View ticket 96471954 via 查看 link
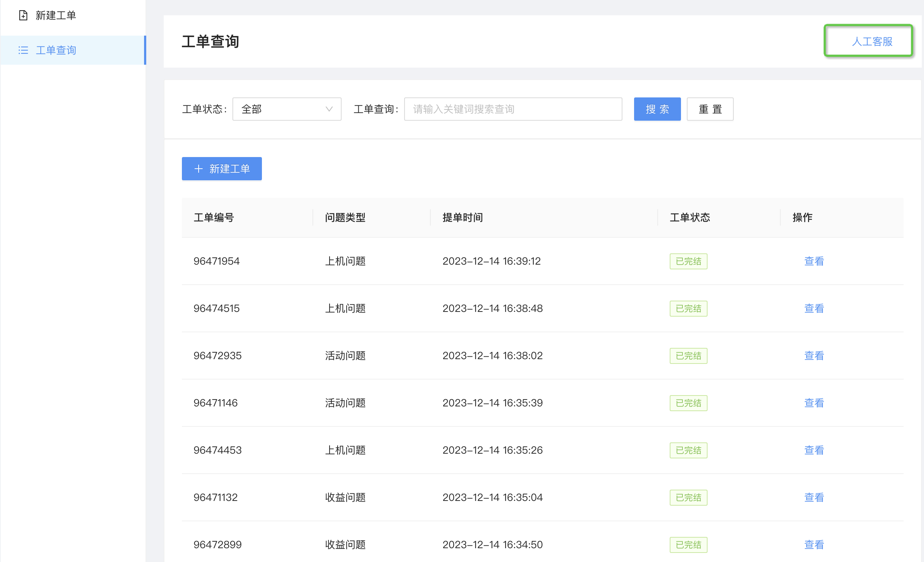 (814, 261)
